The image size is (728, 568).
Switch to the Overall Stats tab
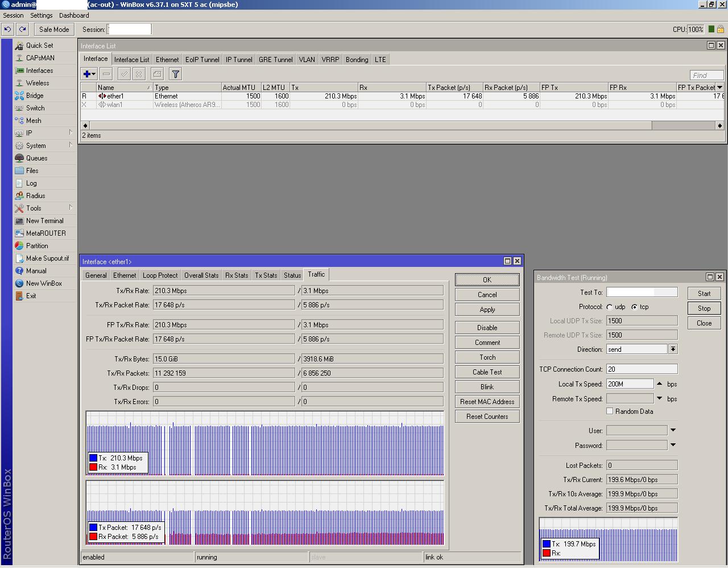[x=201, y=275]
